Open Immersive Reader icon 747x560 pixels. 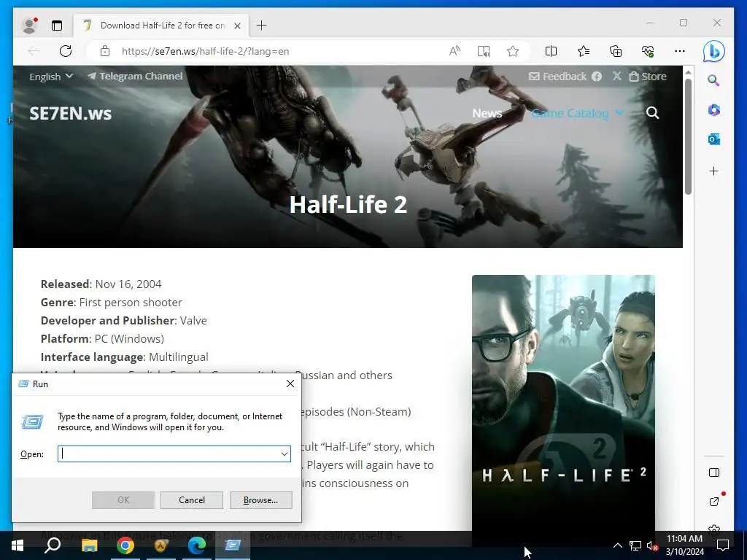tap(484, 51)
